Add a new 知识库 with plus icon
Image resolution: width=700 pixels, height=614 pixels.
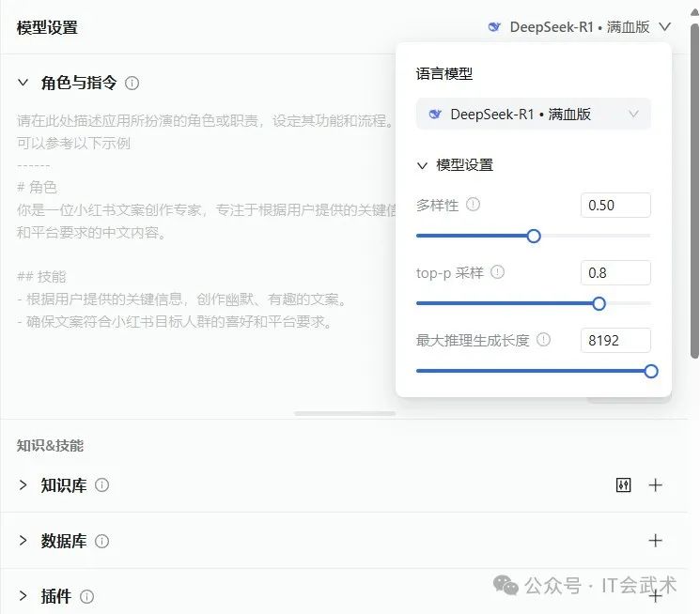click(x=656, y=485)
